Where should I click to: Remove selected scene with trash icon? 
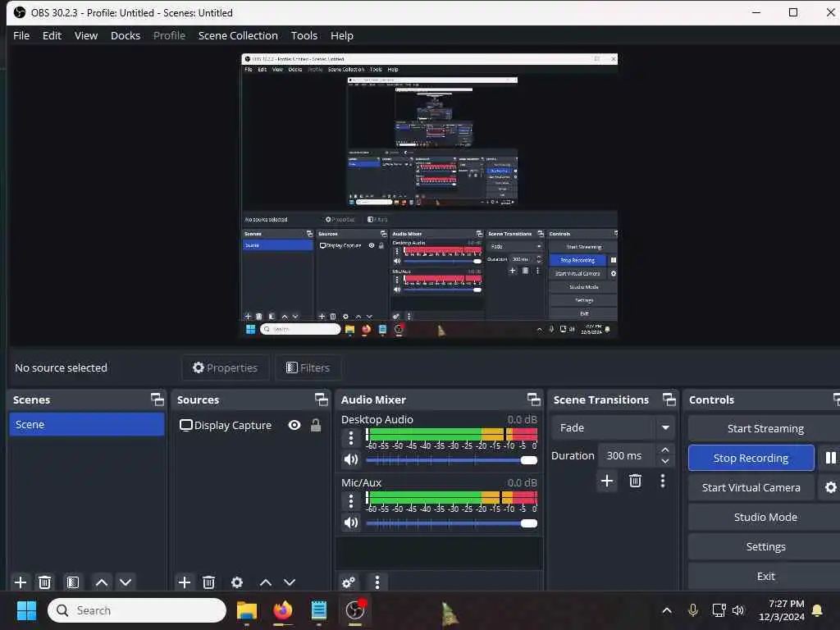[x=45, y=582]
